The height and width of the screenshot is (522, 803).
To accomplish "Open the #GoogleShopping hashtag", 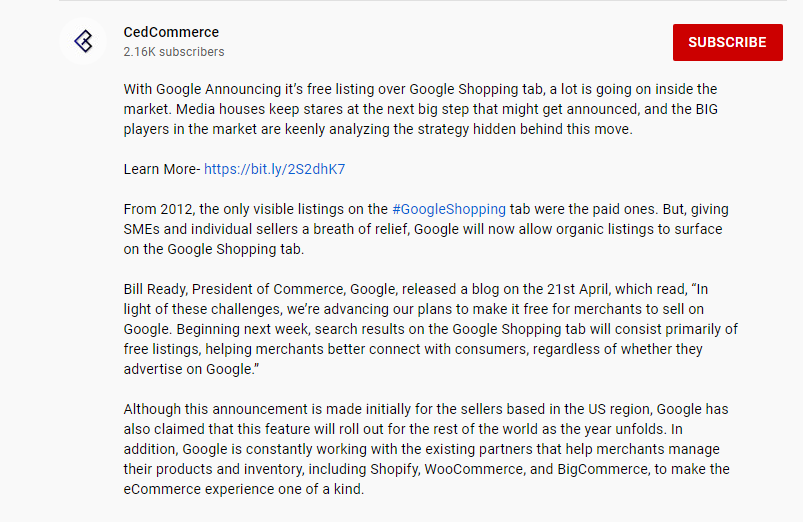I will click(449, 209).
